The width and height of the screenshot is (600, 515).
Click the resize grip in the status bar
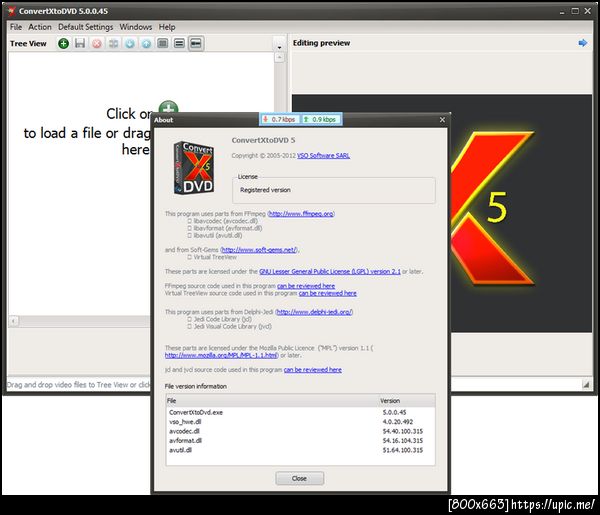coord(586,384)
